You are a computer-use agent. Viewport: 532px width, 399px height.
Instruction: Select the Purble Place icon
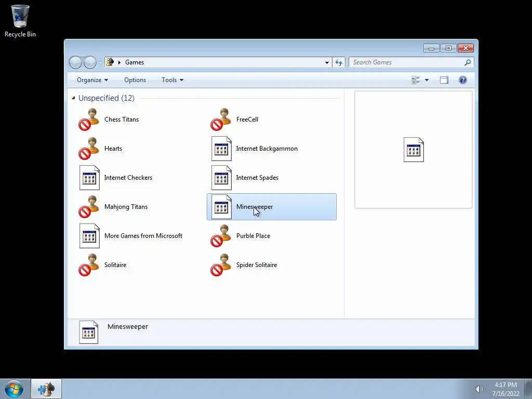[221, 236]
